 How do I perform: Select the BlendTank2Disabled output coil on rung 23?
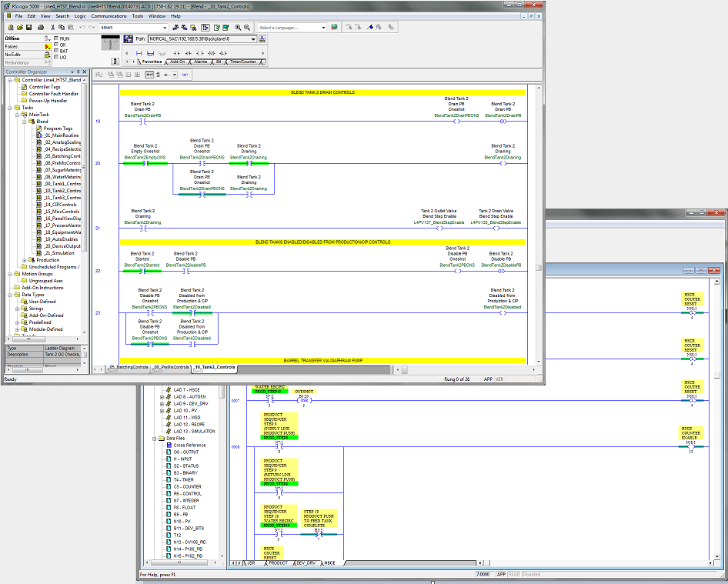click(x=503, y=313)
